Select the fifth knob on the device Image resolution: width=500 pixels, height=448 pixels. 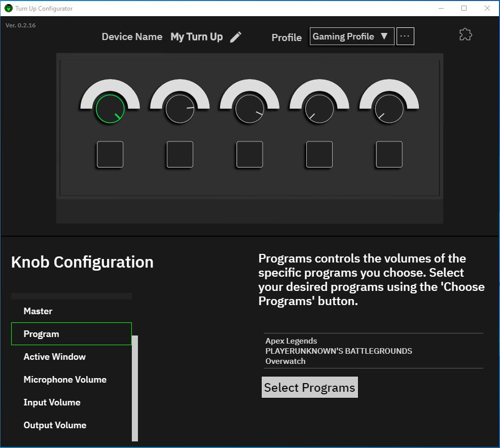point(389,109)
